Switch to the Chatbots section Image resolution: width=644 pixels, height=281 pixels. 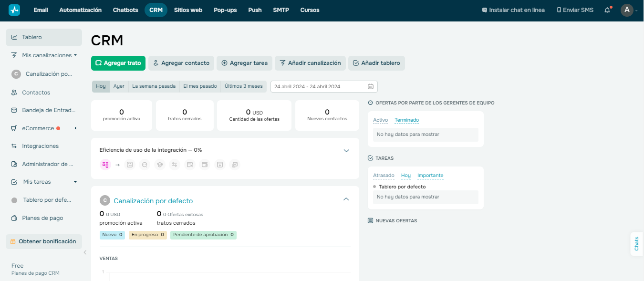point(125,10)
